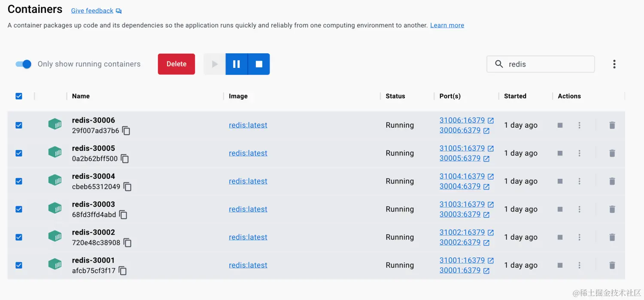The height and width of the screenshot is (300, 644).
Task: Focus the search field containing redis
Action: [541, 64]
